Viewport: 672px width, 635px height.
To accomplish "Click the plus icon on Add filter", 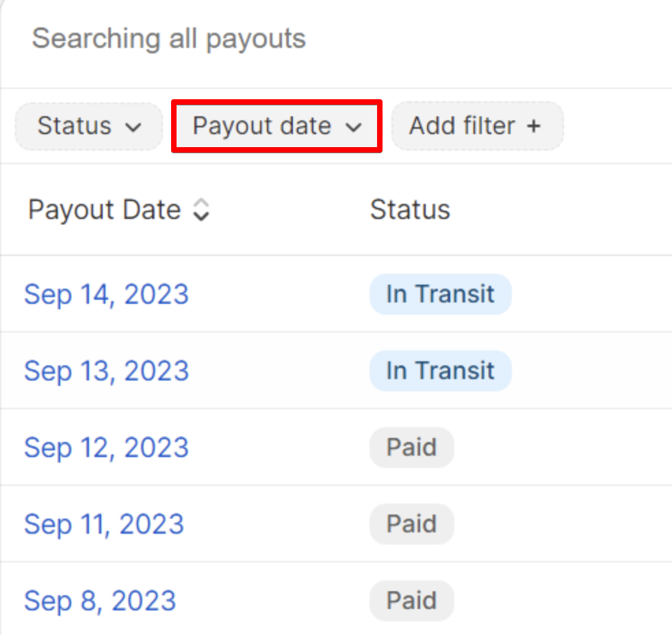I will [x=534, y=126].
